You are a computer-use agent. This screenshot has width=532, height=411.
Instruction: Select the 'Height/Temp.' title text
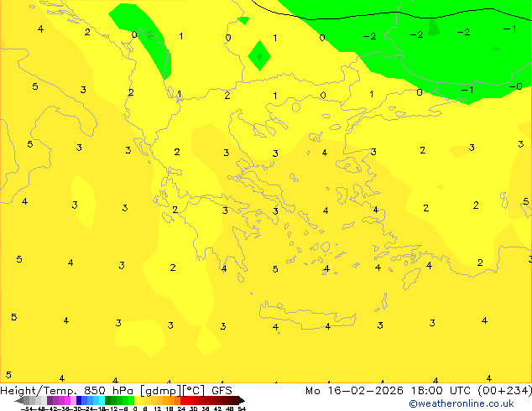pyautogui.click(x=39, y=391)
